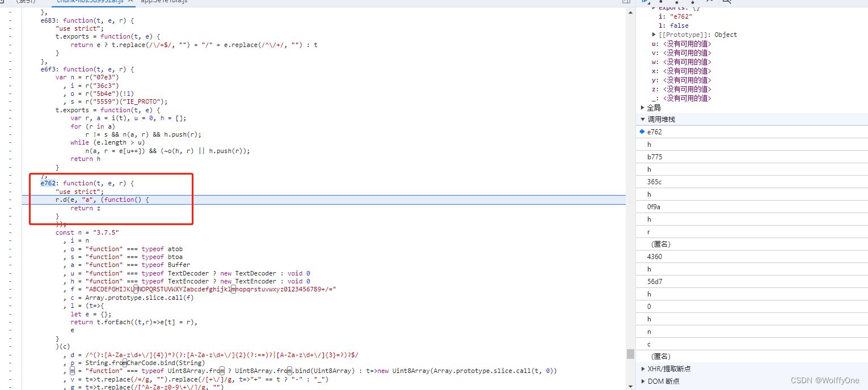
Task: Select the 365c call stack frame
Action: tap(752, 181)
